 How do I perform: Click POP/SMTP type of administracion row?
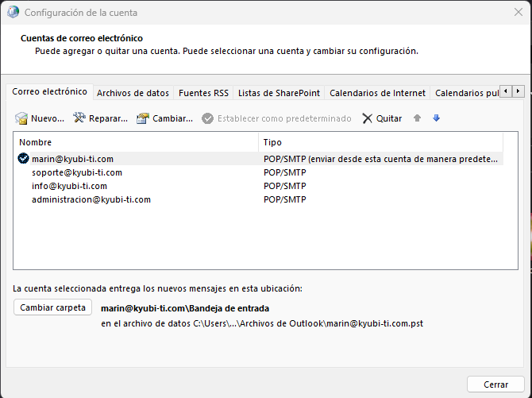click(285, 199)
